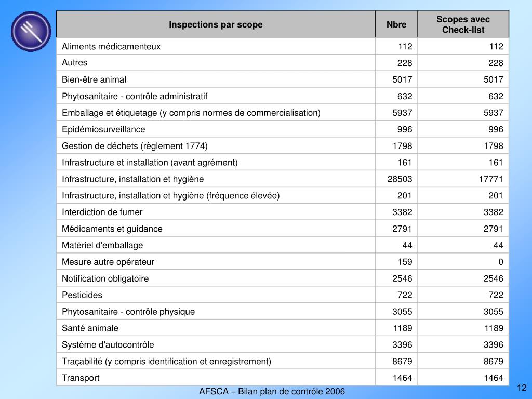This screenshot has width=532, height=399.
Task: Click 'Phytosanitaire - contrôle physique' label
Action: pos(128,312)
